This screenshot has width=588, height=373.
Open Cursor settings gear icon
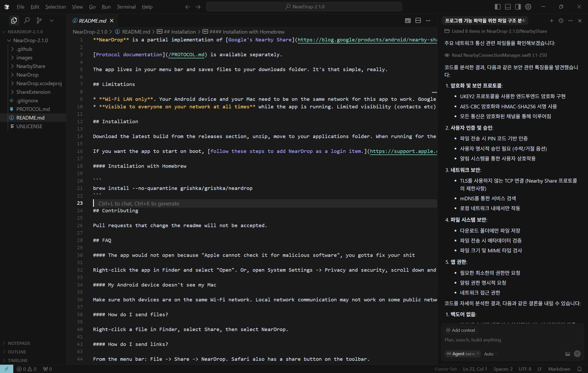528,7
